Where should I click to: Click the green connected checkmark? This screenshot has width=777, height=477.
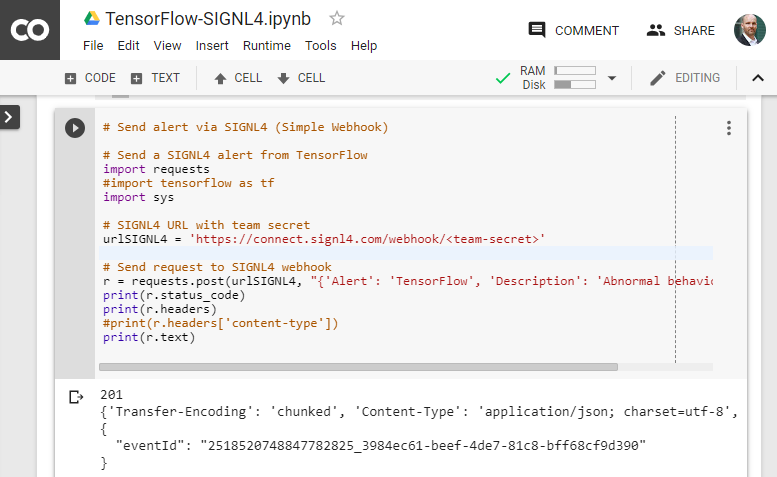click(502, 78)
